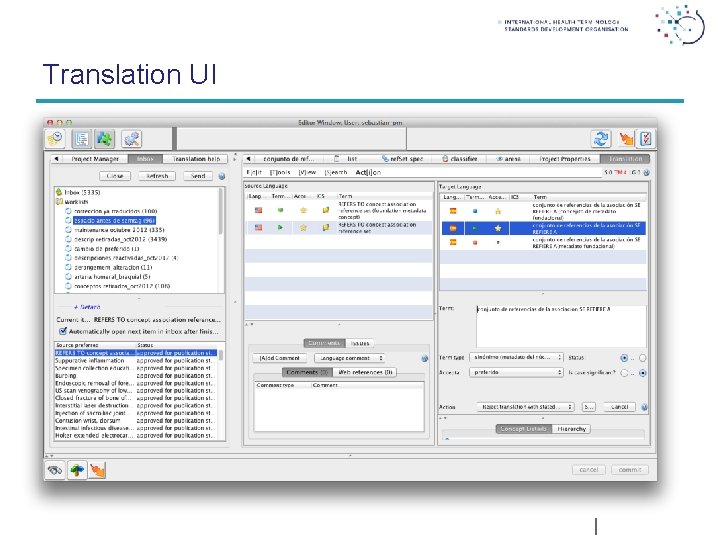
Task: Click the colored arrows icon in bottom toolbar
Action: (x=77, y=470)
